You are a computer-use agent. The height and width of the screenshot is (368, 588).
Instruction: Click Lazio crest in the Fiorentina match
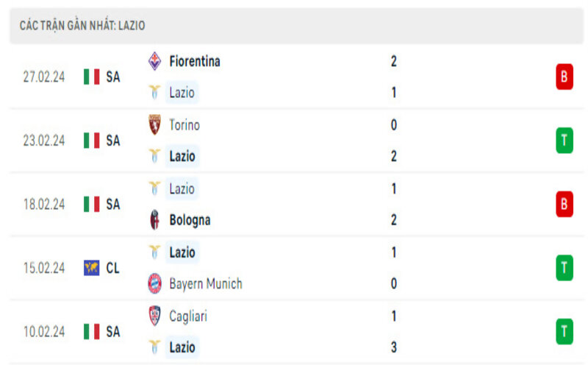155,93
